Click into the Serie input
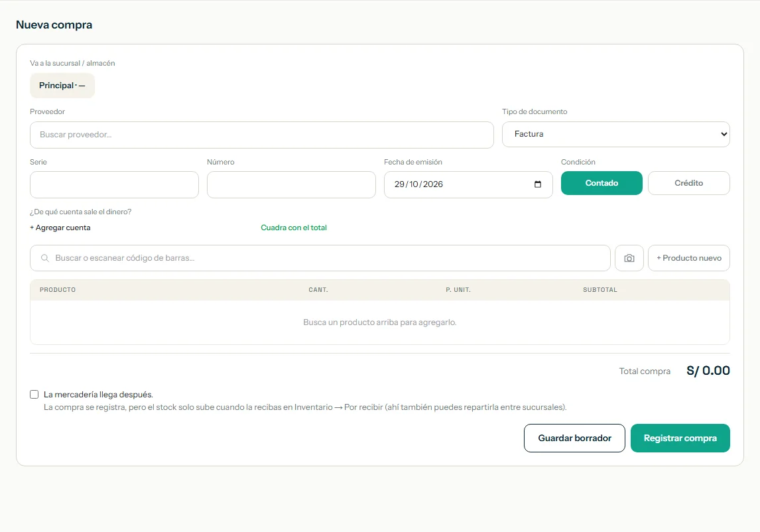 pyautogui.click(x=114, y=184)
